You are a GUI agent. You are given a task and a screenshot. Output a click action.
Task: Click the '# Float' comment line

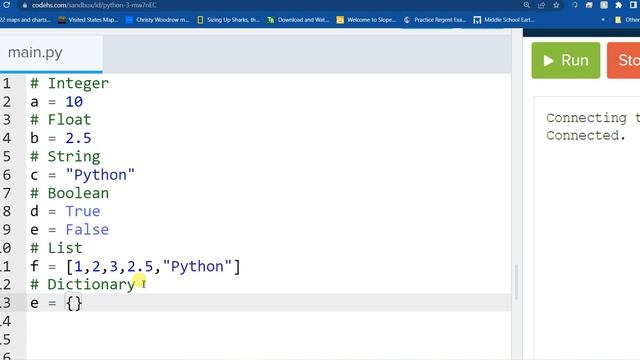click(60, 120)
